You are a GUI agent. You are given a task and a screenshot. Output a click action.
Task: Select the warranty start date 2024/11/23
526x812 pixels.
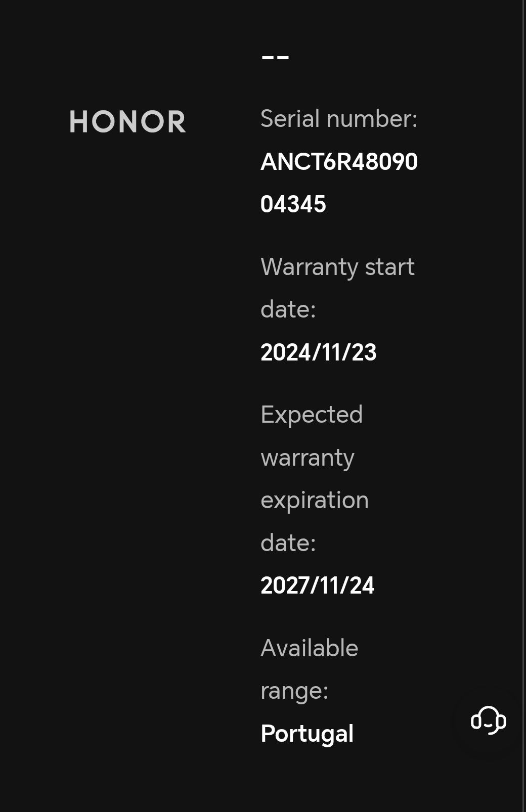(319, 352)
